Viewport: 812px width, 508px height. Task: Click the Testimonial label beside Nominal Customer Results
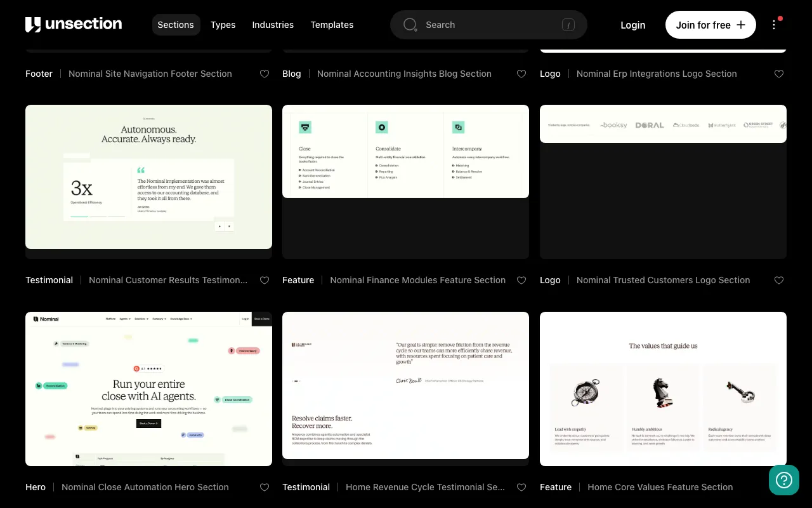(49, 280)
